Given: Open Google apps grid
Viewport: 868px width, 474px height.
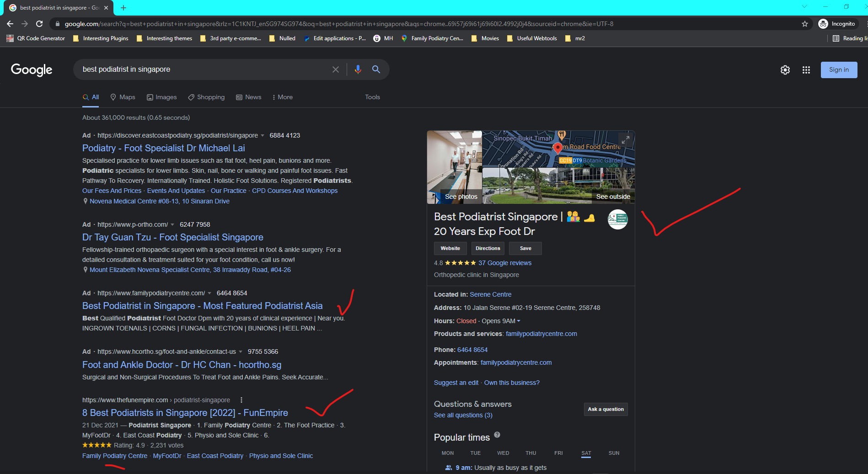Looking at the screenshot, I should [806, 70].
